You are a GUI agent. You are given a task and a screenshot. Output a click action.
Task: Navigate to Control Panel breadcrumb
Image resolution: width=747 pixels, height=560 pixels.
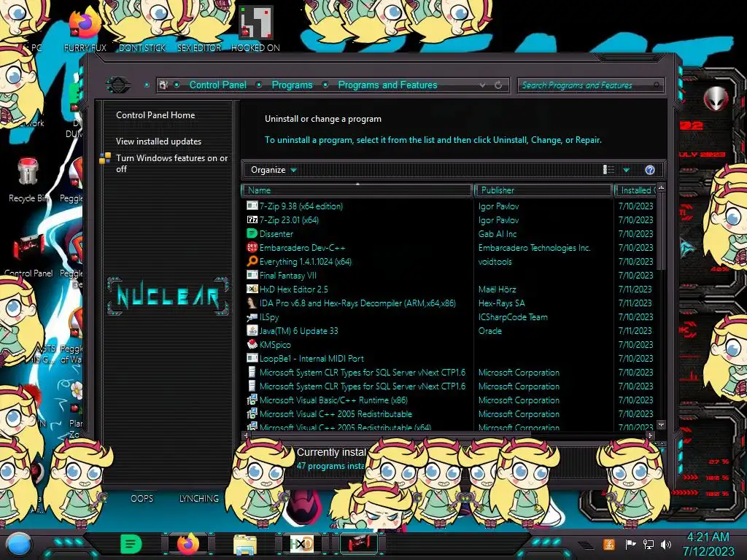pos(218,85)
